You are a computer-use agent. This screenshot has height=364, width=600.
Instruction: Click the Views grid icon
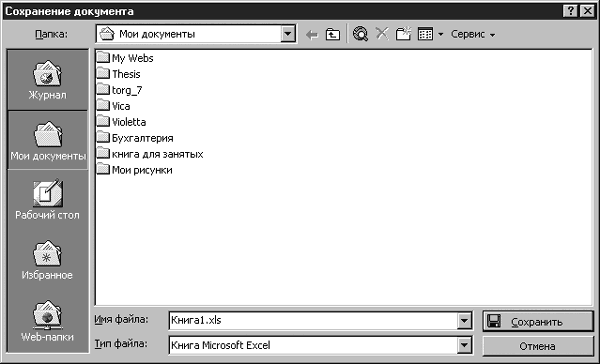pos(425,34)
